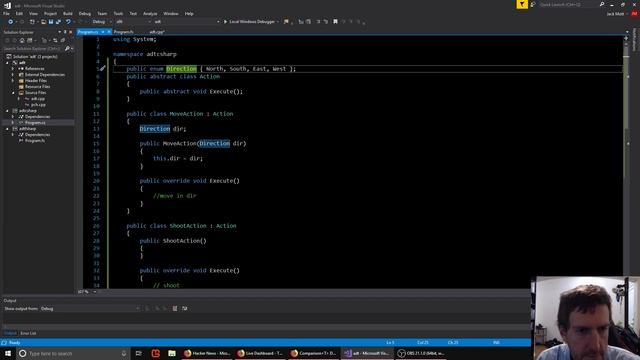Open the Team menu
640x360 pixels.
pyautogui.click(x=102, y=13)
